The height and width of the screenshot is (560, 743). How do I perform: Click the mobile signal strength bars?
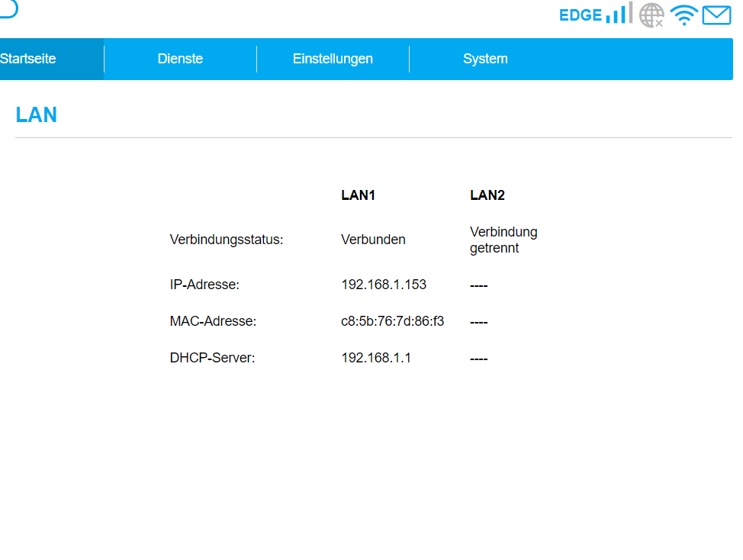[x=619, y=14]
